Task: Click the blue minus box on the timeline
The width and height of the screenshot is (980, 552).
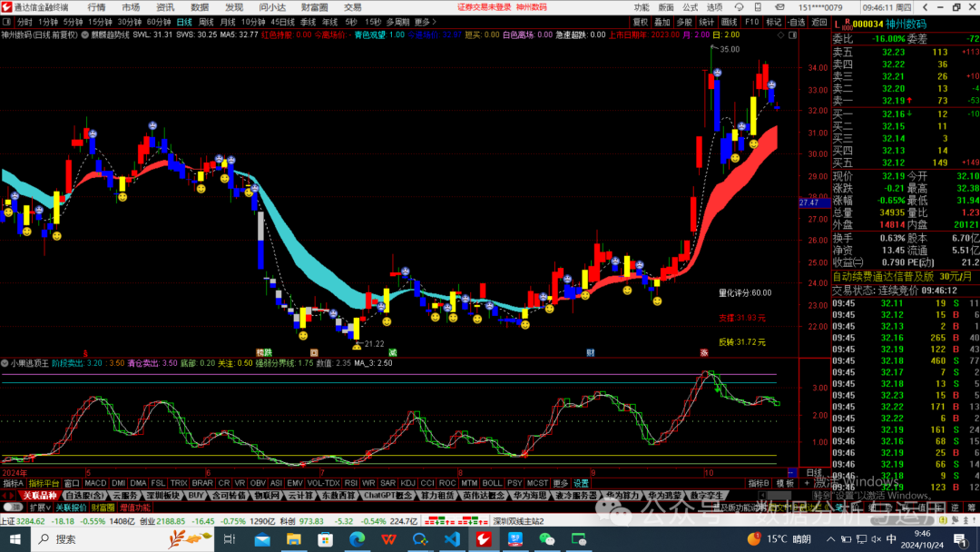Action: pos(792,473)
